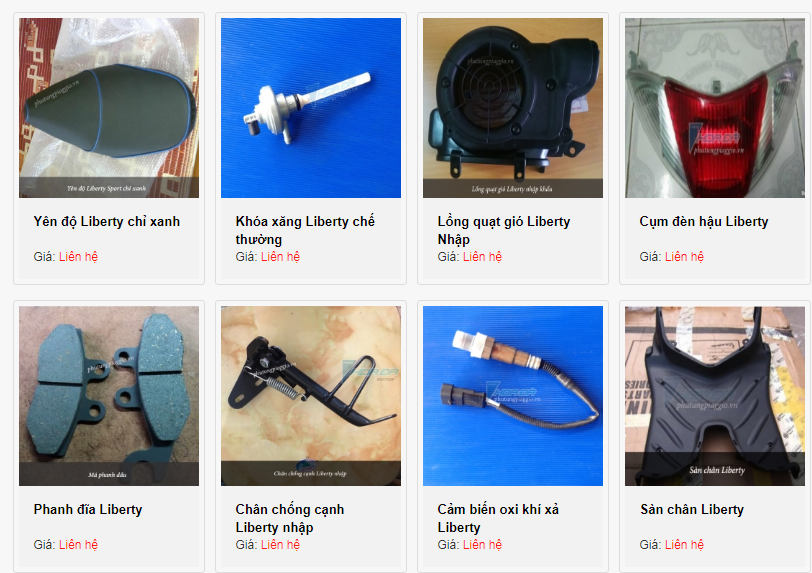Screen dimensions: 812x573
Task: Click Liên hệ price under Yên độ Liberty
Action: tap(78, 257)
